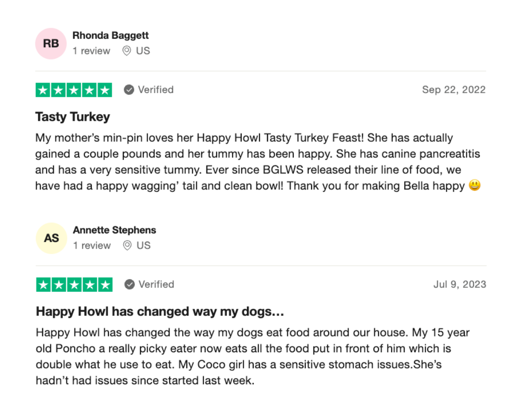Viewport: 516px width, 420px height.
Task: Click the location pin icon beside Rhonda's US
Action: tap(127, 51)
